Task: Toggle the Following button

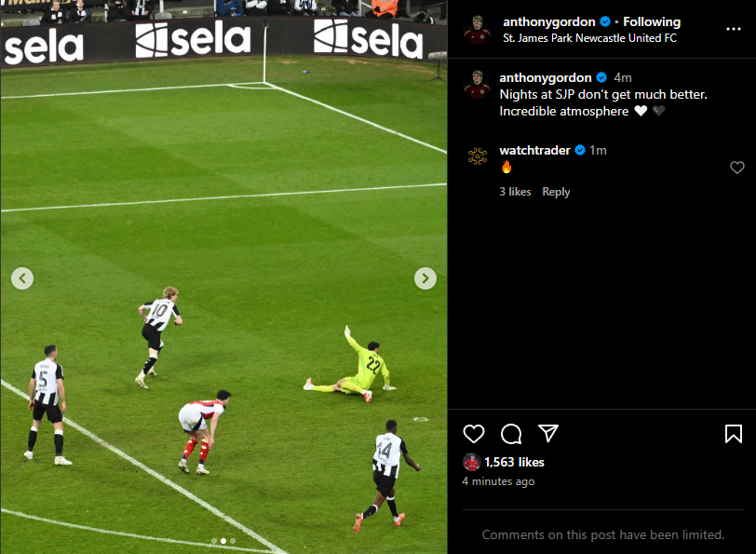Action: 652,21
